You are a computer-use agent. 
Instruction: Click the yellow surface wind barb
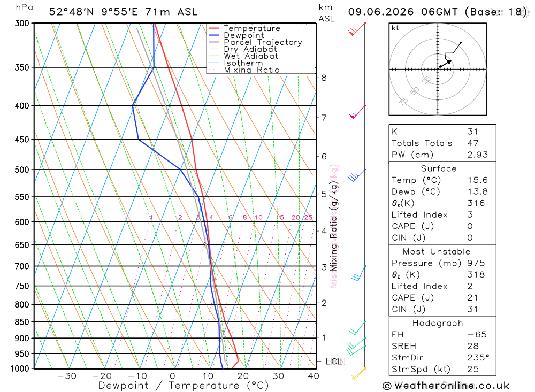pos(358,374)
